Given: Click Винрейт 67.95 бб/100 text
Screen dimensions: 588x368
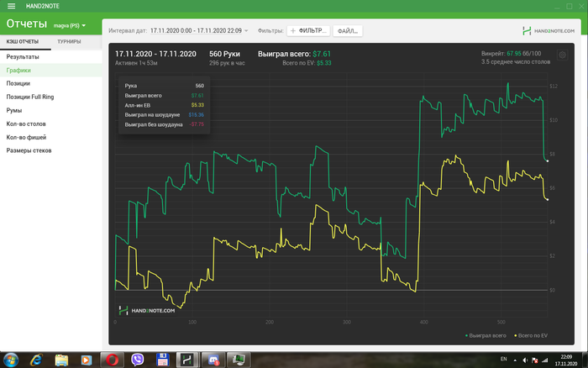Looking at the screenshot, I should pos(511,54).
